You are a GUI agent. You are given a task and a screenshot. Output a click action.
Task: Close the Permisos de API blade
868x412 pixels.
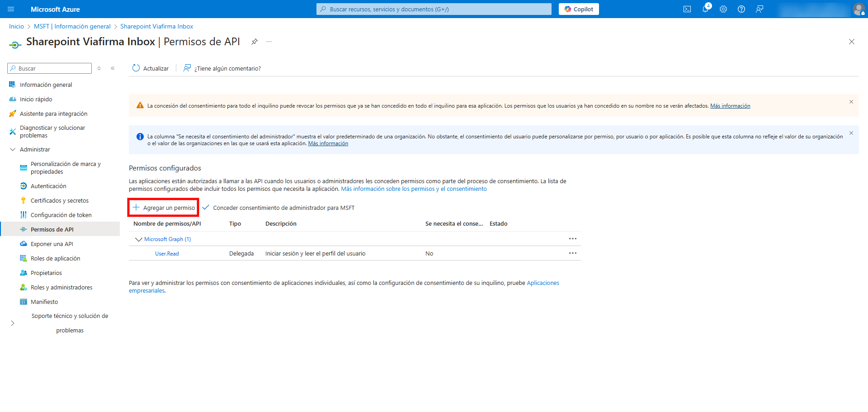pos(852,42)
